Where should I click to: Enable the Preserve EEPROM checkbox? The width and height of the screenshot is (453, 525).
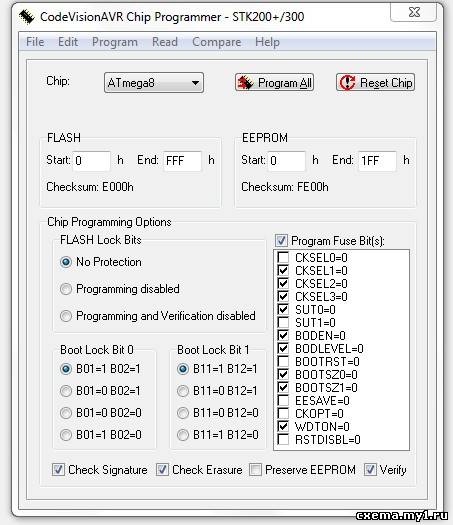tap(255, 469)
